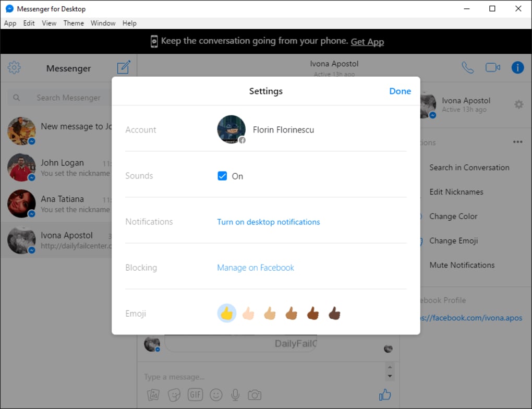The height and width of the screenshot is (409, 532).
Task: Open the conversation options ellipsis menu
Action: coord(518,141)
